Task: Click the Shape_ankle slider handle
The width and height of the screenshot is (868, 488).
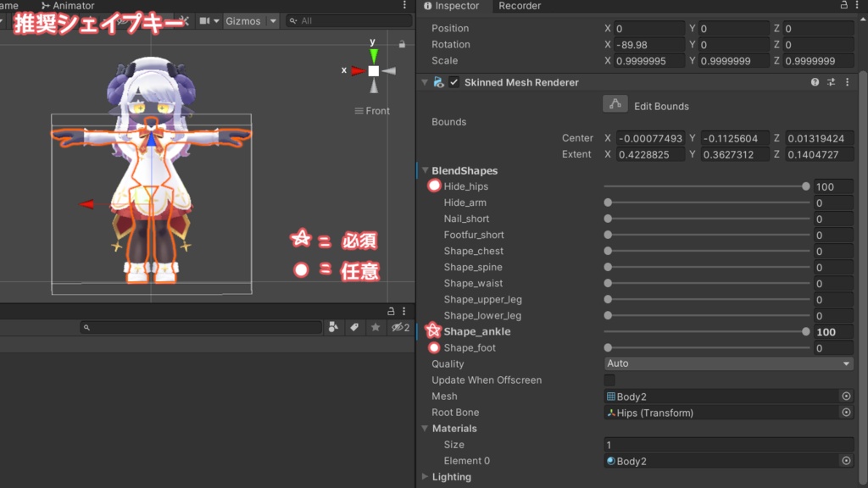Action: 806,331
